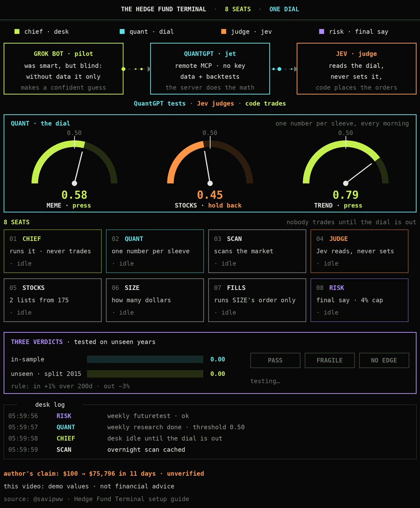The width and height of the screenshot is (420, 508).
Task: Click the purple risk · final say legend square
Action: tap(321, 31)
